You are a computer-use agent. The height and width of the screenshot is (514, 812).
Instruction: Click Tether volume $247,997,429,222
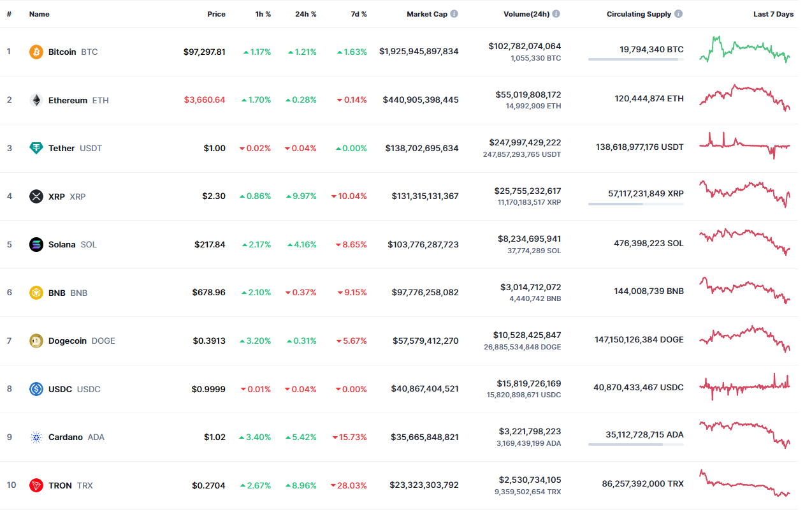[525, 142]
